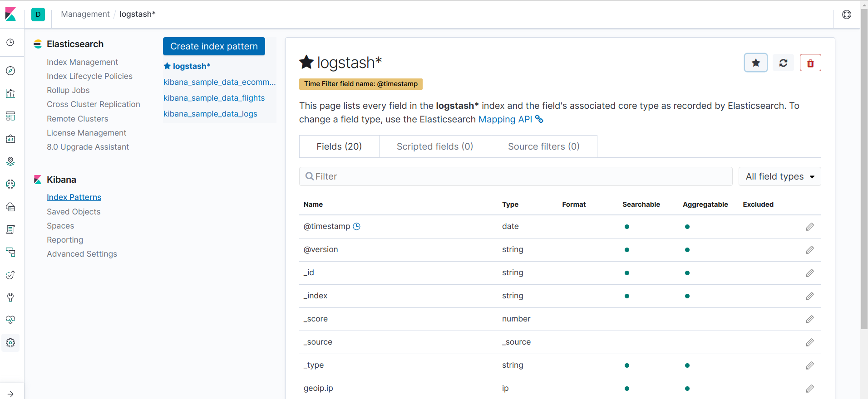Image resolution: width=868 pixels, height=399 pixels.
Task: Open Uptime icon in sidebar
Action: pyautogui.click(x=10, y=275)
